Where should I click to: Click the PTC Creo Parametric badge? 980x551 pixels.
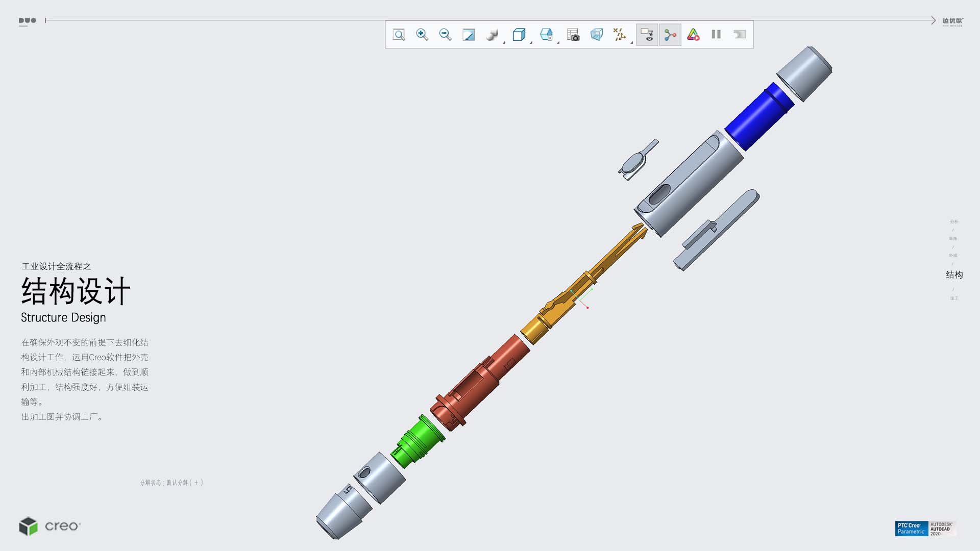(911, 529)
